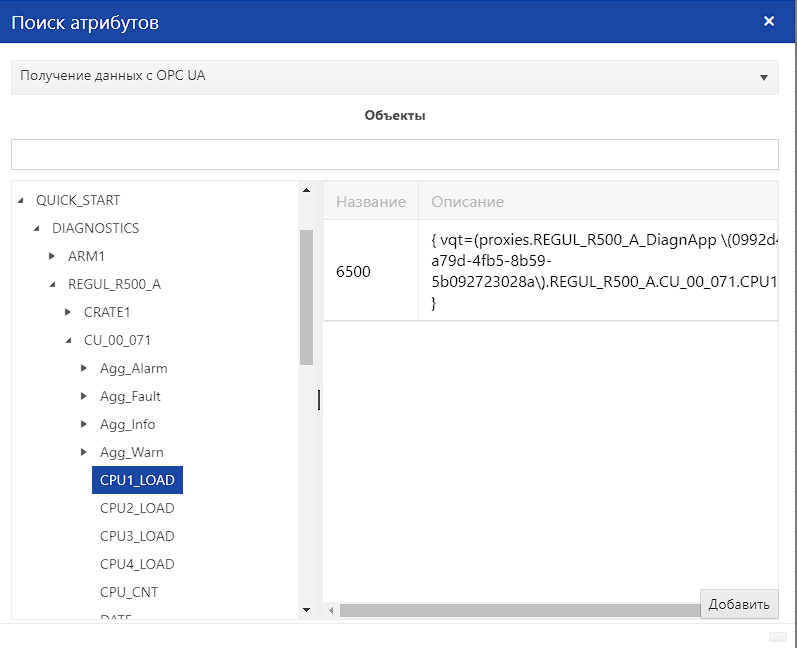Click the object search input field

[394, 154]
